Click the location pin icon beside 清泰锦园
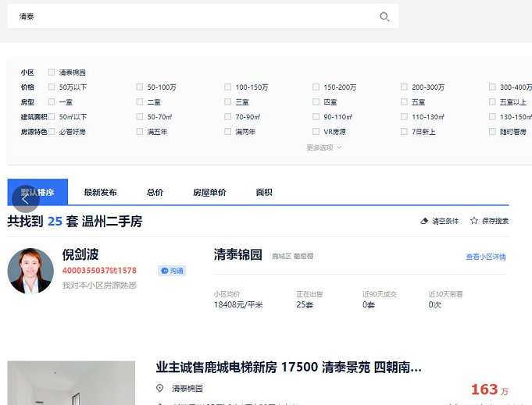 160,388
